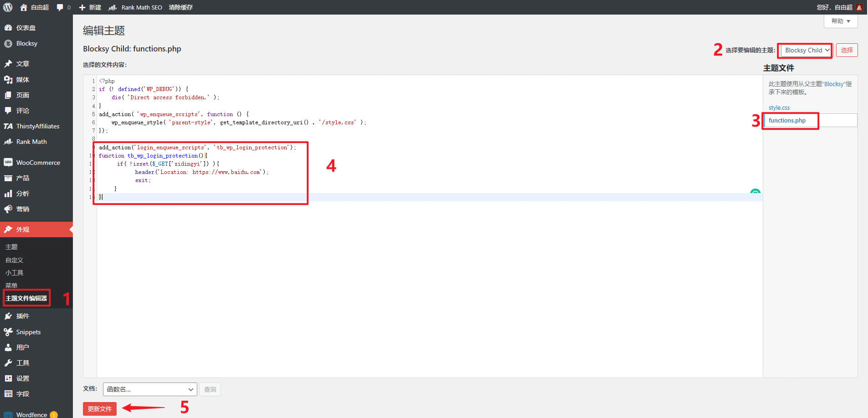Open the site home icon 自由超
Image resolution: width=868 pixels, height=418 pixels.
(24, 7)
